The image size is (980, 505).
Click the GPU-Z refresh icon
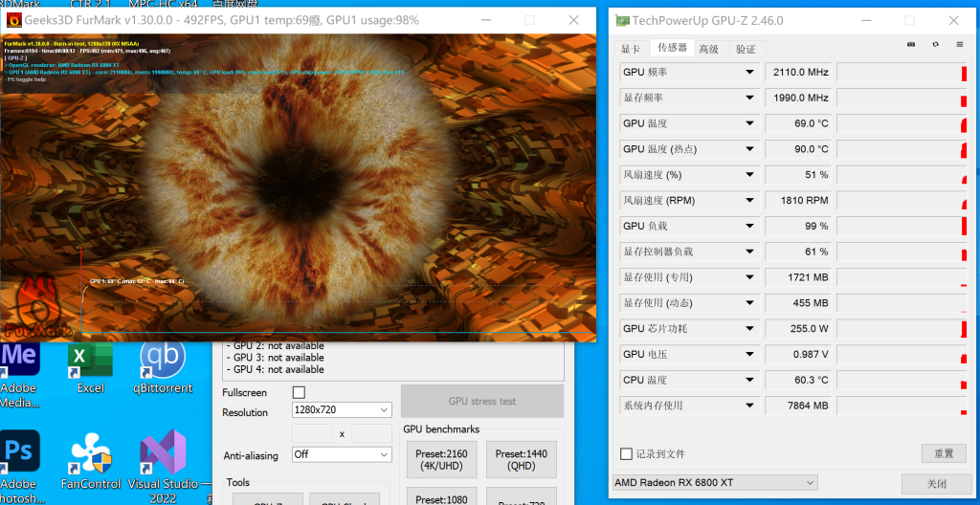pos(934,44)
